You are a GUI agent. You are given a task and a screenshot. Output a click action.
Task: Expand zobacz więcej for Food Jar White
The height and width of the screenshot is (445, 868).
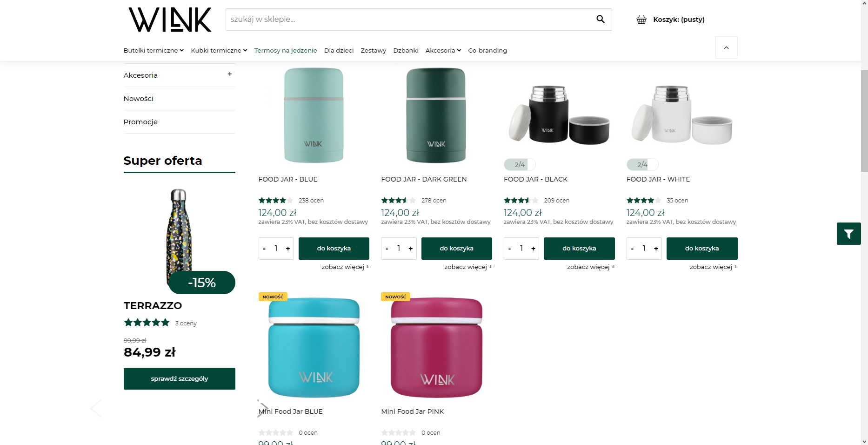click(714, 267)
